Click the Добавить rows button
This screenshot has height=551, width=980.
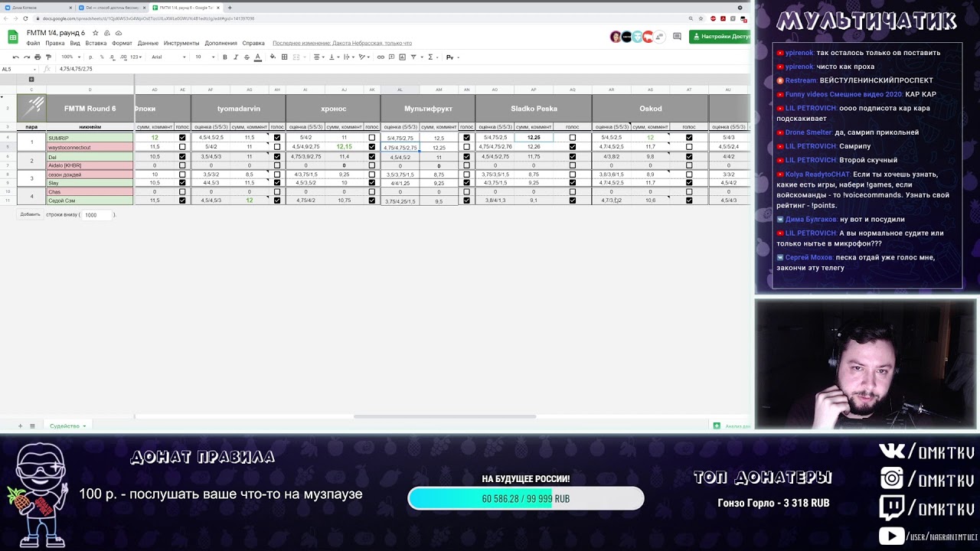(x=30, y=215)
